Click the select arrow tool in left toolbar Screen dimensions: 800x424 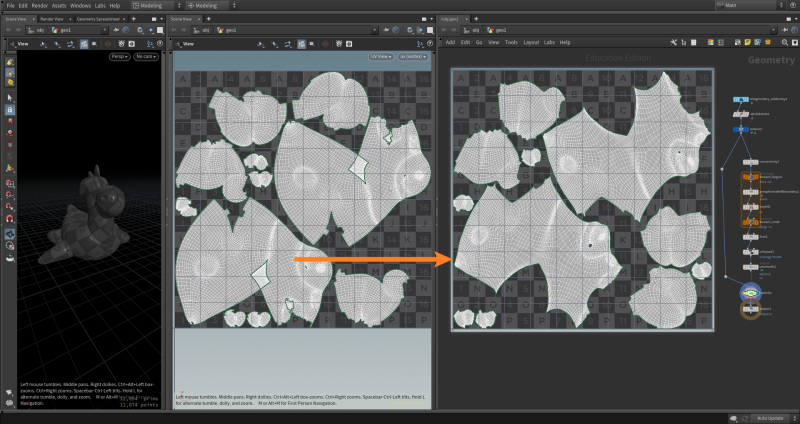pos(10,97)
